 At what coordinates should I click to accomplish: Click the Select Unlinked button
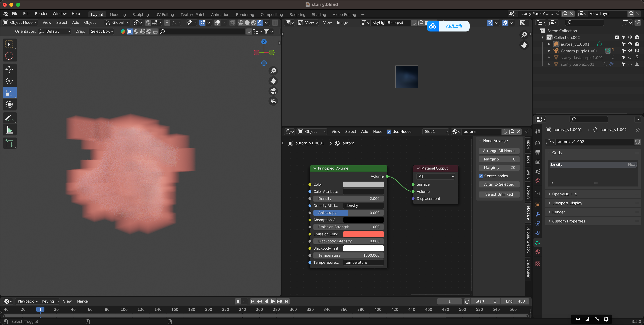(499, 194)
